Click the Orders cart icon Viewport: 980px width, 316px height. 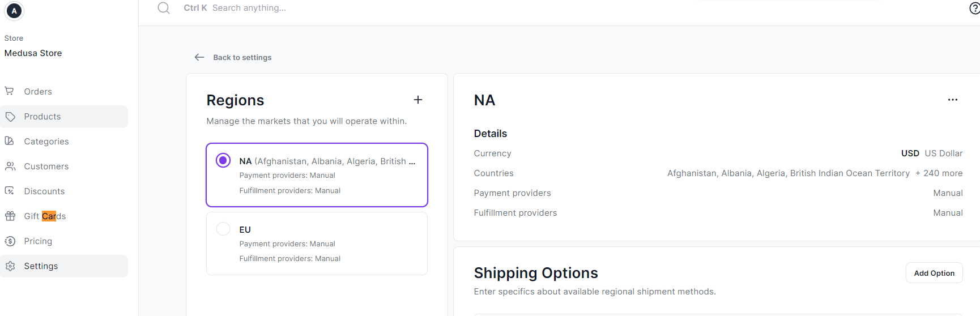[10, 91]
